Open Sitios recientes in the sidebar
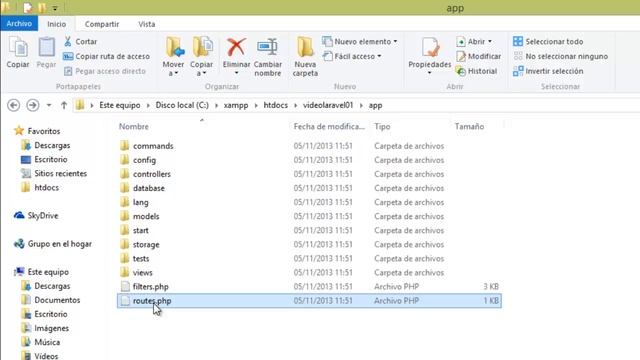640x360 pixels. coord(60,173)
